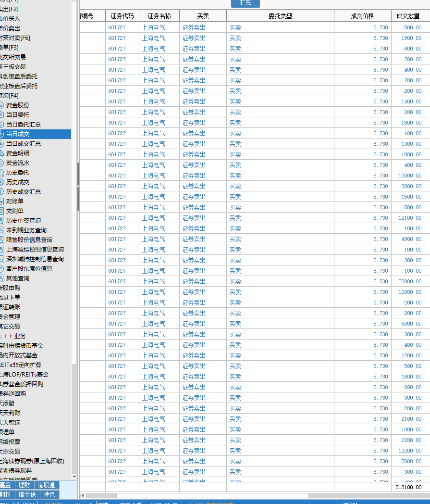Switch to the 信金保 tab
The image size is (430, 504).
click(27, 495)
